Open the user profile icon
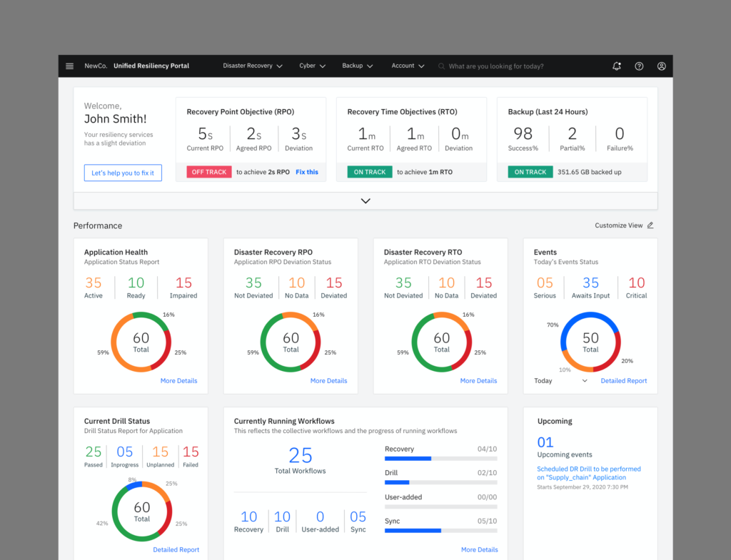 point(661,66)
